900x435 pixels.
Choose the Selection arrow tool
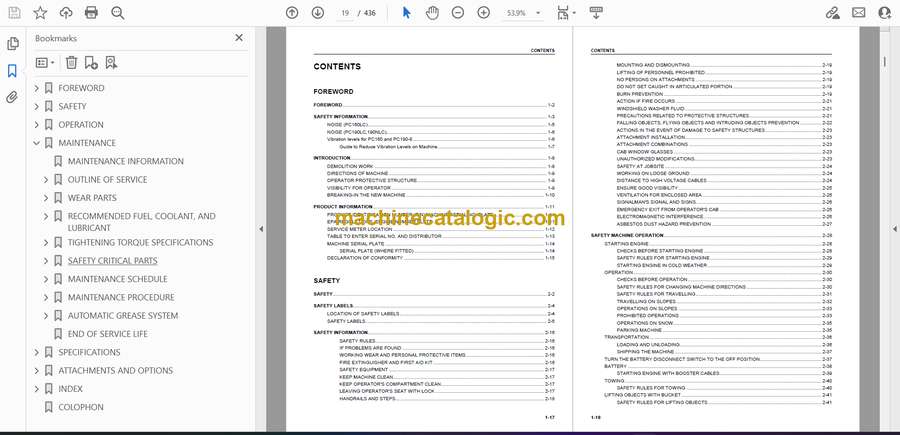(406, 13)
